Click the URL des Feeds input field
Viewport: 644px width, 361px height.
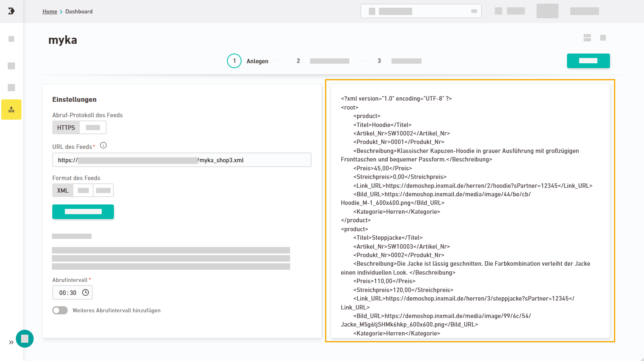click(x=182, y=160)
